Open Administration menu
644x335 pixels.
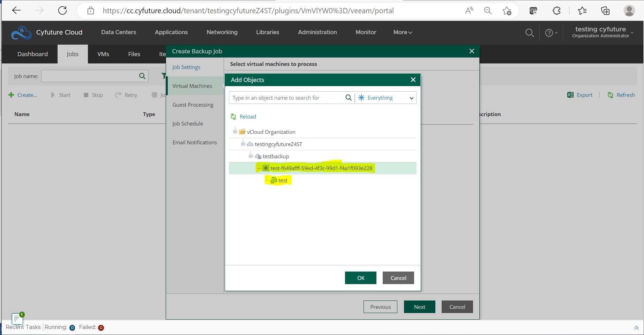[x=317, y=32]
